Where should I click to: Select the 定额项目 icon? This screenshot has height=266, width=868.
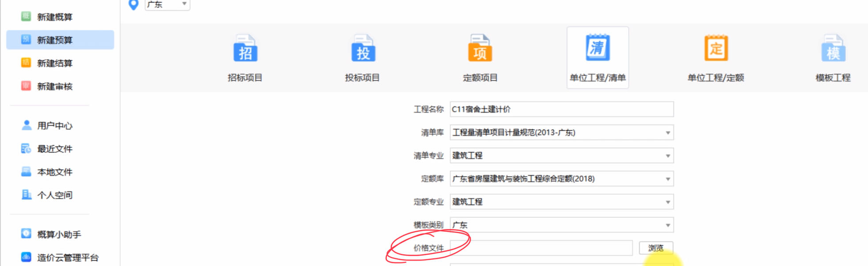pos(480,48)
